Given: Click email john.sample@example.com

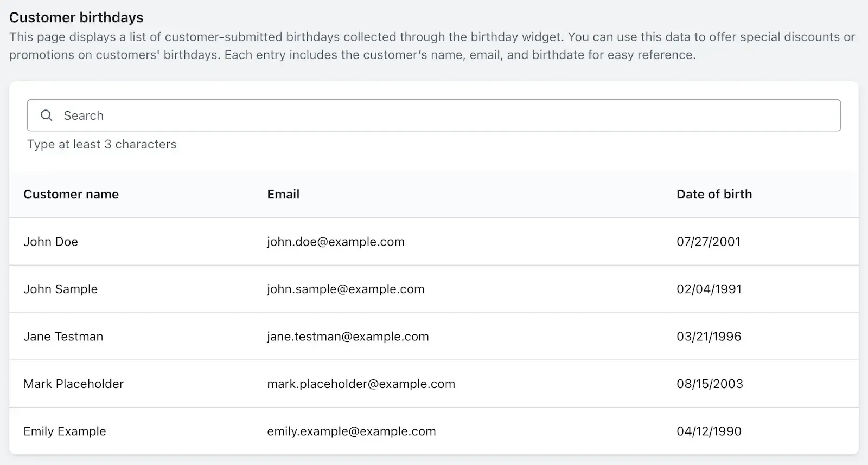Looking at the screenshot, I should (x=346, y=289).
